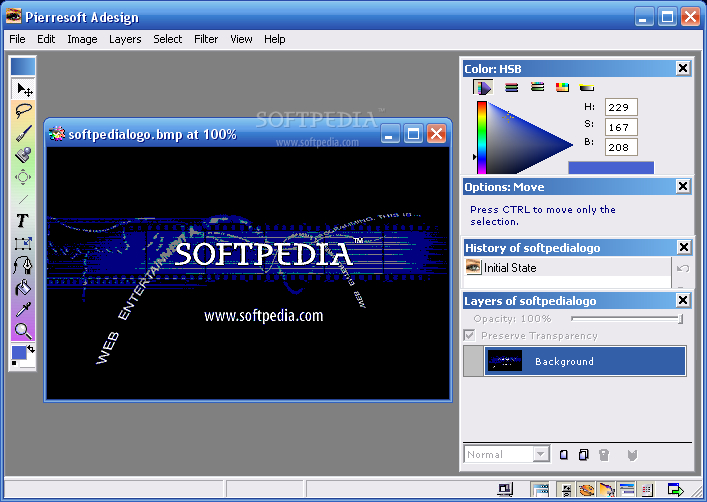Select the Initial State history entry

567,267
